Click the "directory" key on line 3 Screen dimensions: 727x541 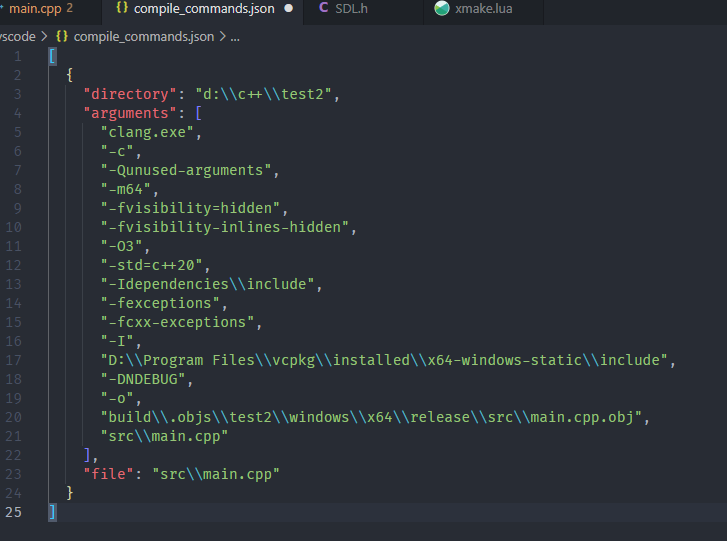pyautogui.click(x=130, y=94)
